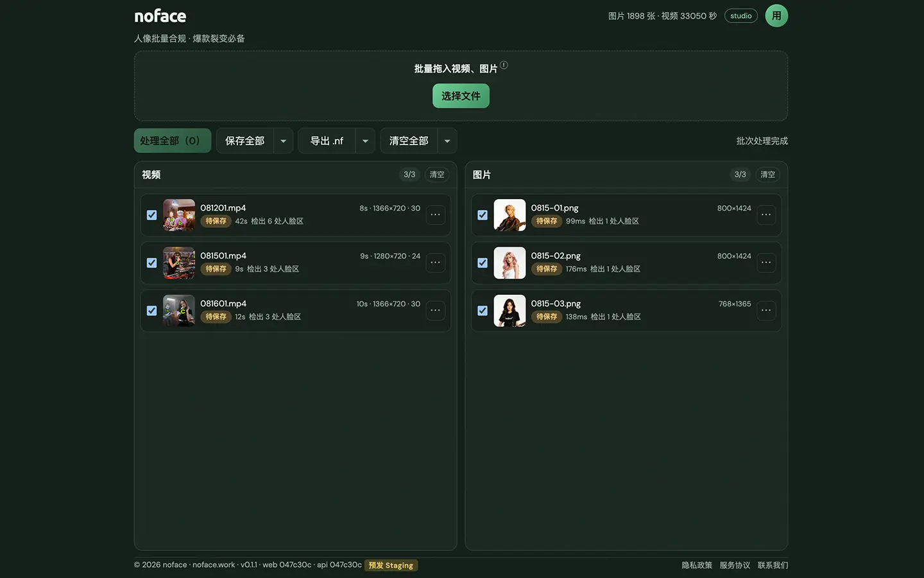This screenshot has width=924, height=578.
Task: Click the 预发 Staging badge
Action: click(391, 565)
